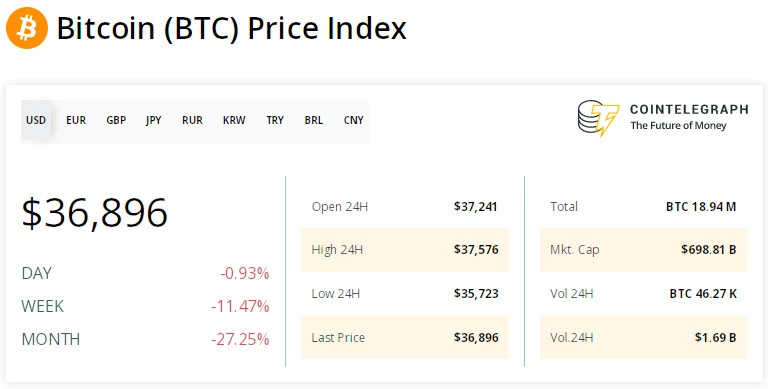Click the Bitcoin (BTC) Price Index heading
The height and width of the screenshot is (389, 768).
click(232, 28)
